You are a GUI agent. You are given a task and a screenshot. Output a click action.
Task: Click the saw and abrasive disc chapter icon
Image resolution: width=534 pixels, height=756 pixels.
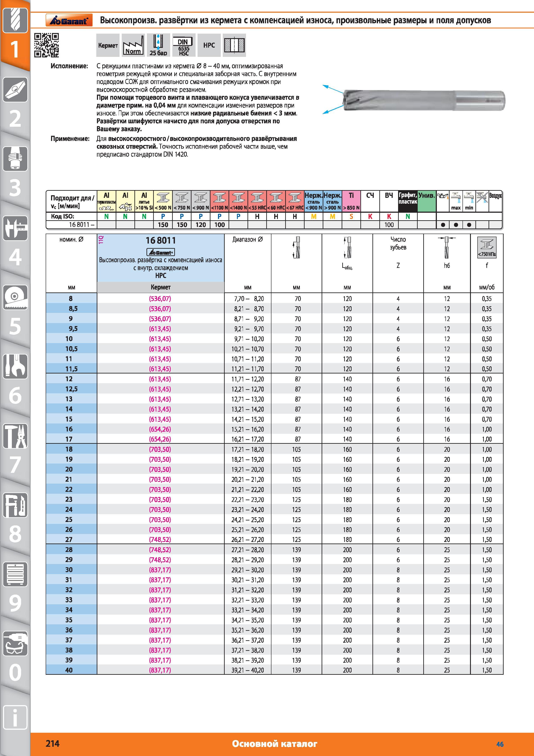pyautogui.click(x=15, y=297)
